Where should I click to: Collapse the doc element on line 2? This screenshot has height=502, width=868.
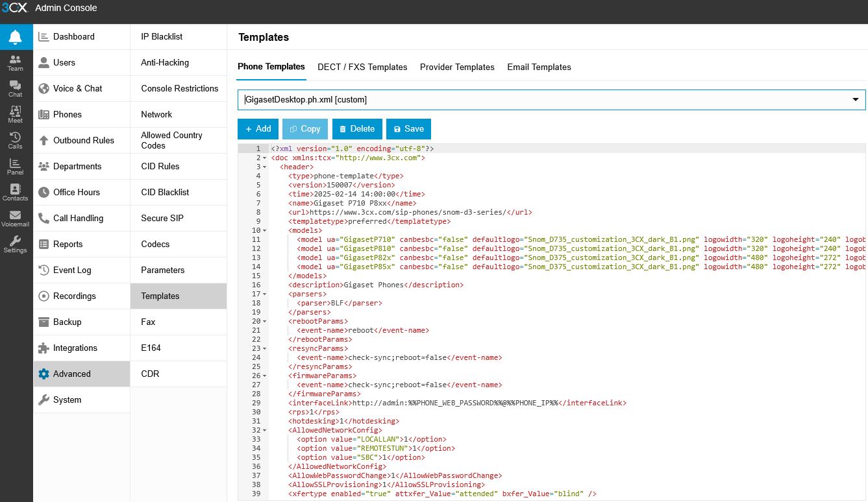click(265, 158)
